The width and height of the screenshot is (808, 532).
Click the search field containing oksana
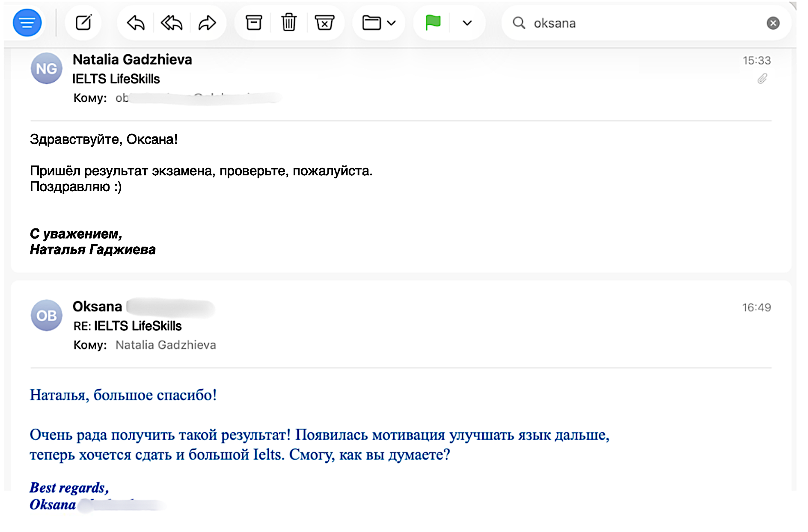coord(646,23)
